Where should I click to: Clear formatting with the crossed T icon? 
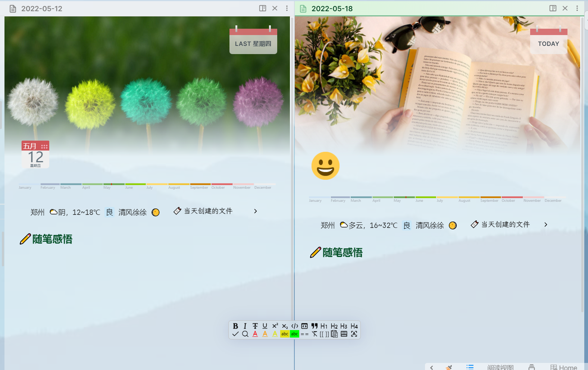[x=315, y=334]
